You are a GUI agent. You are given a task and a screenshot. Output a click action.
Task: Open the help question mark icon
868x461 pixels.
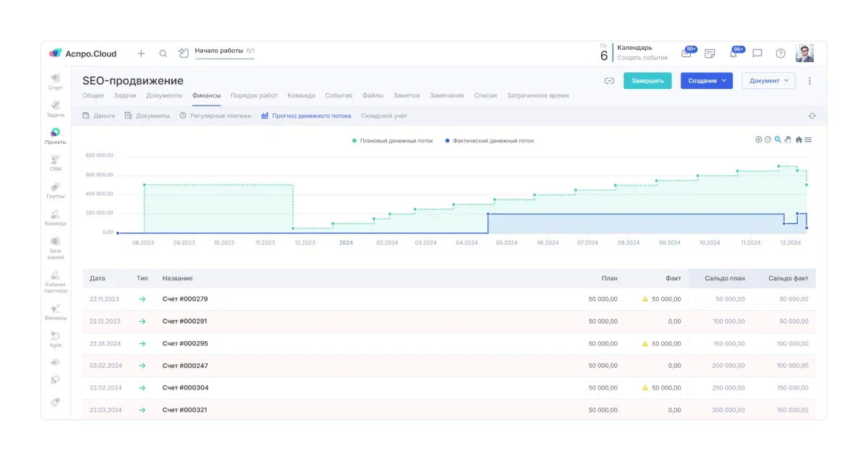point(780,53)
